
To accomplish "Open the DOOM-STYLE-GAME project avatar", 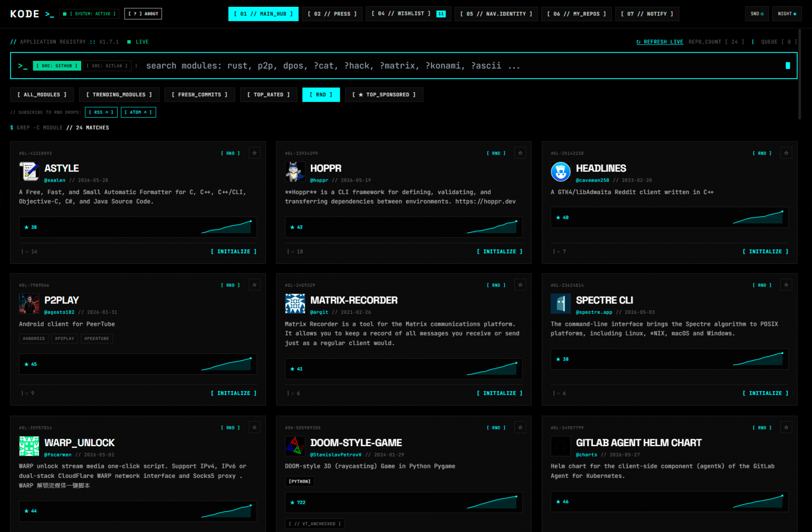I will pos(295,446).
